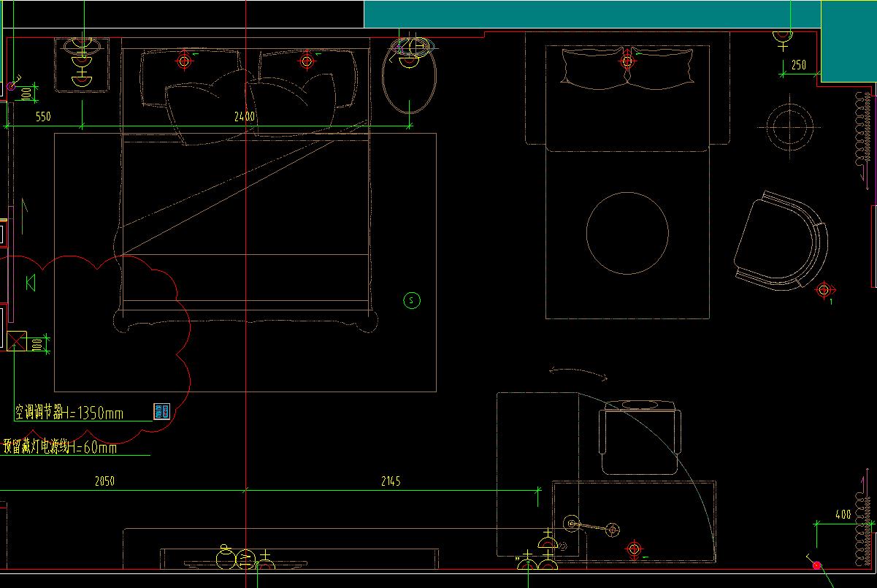
Task: Select the red filled circle at bottom right
Action: 816,565
